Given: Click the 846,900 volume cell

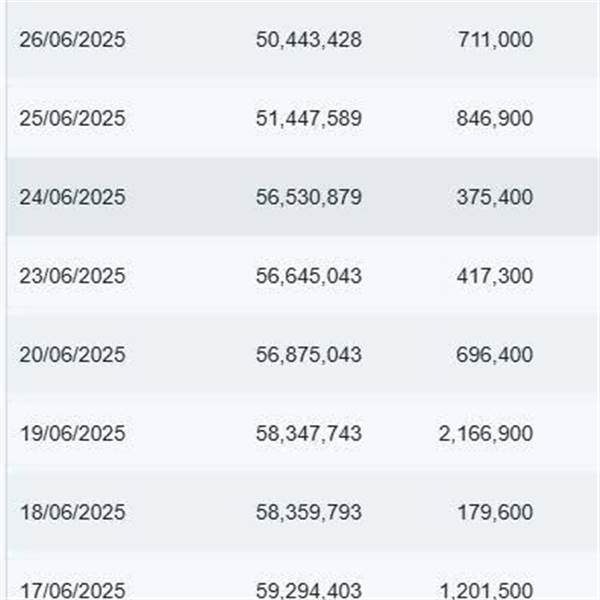Looking at the screenshot, I should [x=494, y=118].
